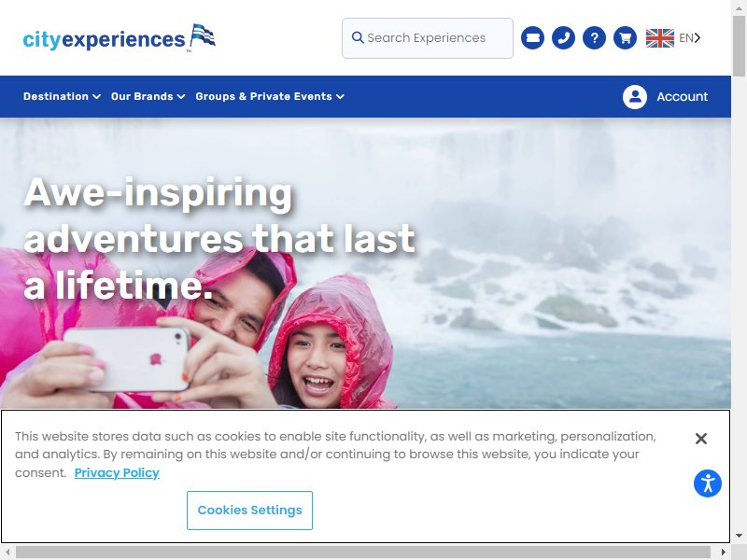The height and width of the screenshot is (560, 747).
Task: Click the Cookies Settings button
Action: tap(249, 511)
